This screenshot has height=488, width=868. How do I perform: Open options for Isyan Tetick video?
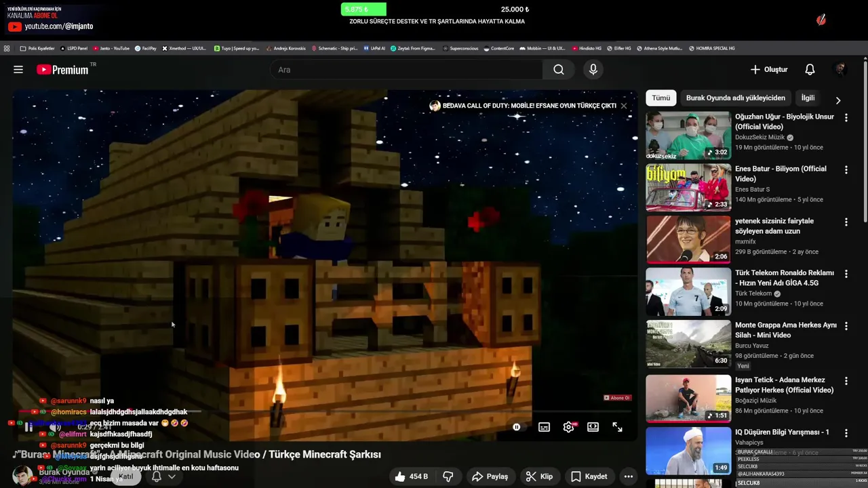(x=846, y=381)
